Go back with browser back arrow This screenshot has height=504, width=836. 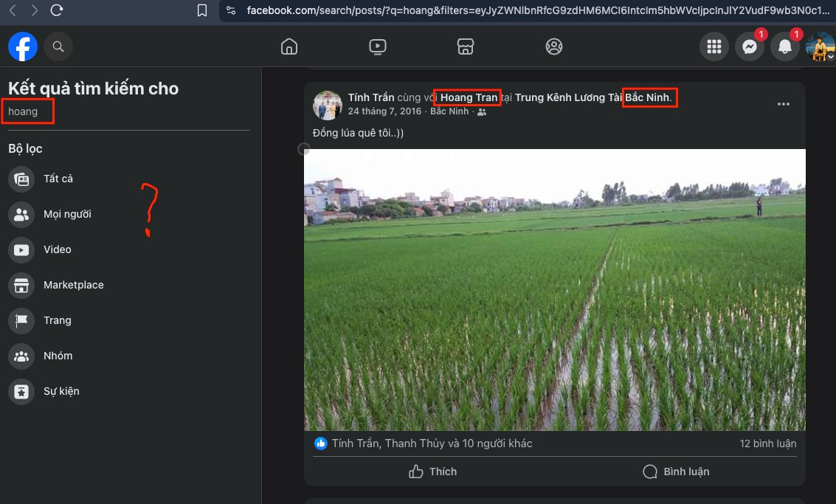[13, 10]
